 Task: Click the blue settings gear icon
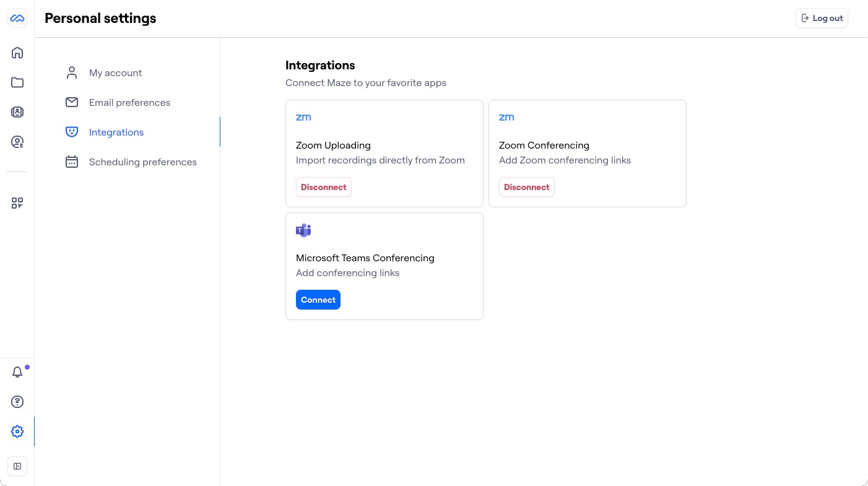pyautogui.click(x=17, y=432)
